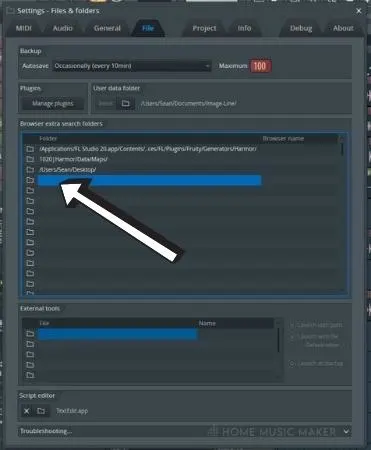
Task: Click the /Users/Sean/Documents/Image-Line/ path text
Action: pyautogui.click(x=189, y=103)
